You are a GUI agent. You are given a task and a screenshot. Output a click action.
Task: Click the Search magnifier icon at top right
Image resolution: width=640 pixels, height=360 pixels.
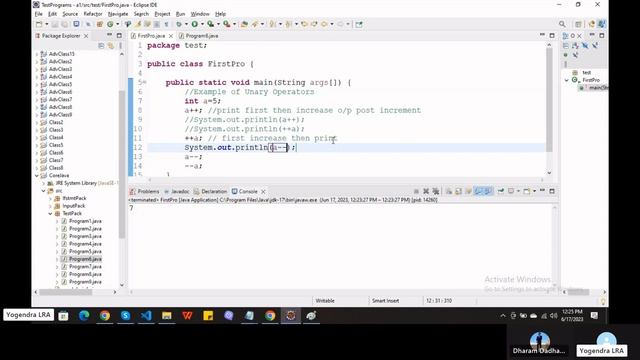coord(562,24)
